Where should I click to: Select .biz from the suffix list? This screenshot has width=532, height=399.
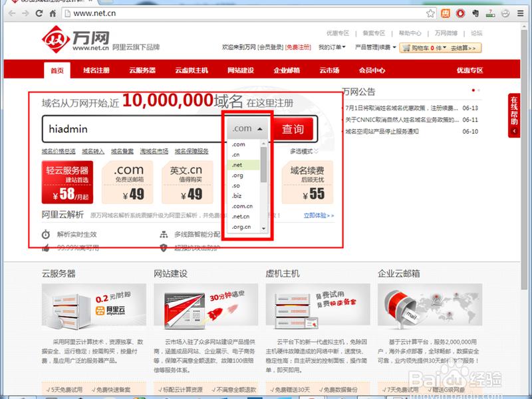pyautogui.click(x=243, y=196)
